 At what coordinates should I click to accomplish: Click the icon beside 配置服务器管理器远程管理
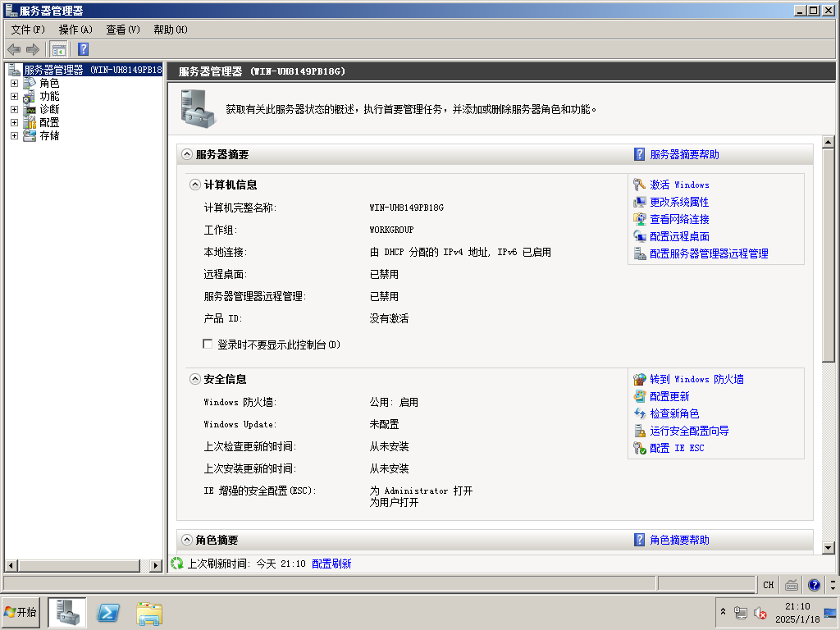coord(639,253)
